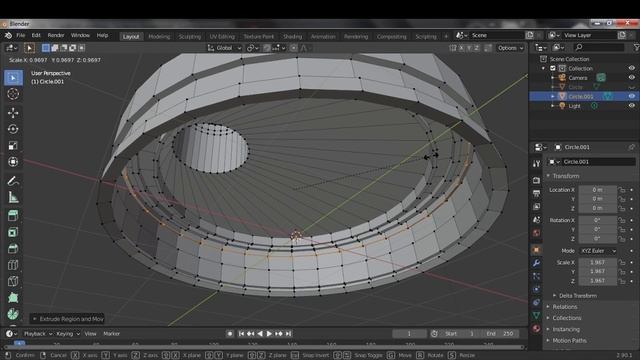Viewport: 640px width, 360px height.
Task: Open the Material properties tab
Action: 536,329
